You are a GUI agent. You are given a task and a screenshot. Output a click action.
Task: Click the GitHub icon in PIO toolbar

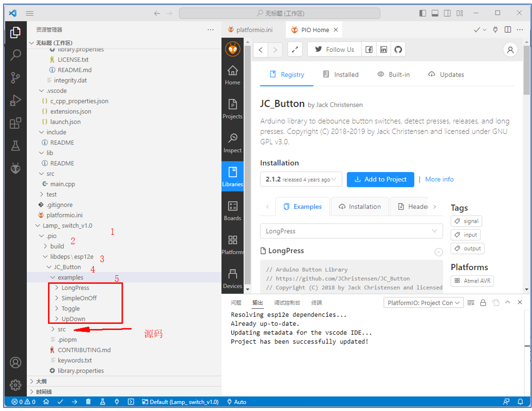(x=398, y=49)
